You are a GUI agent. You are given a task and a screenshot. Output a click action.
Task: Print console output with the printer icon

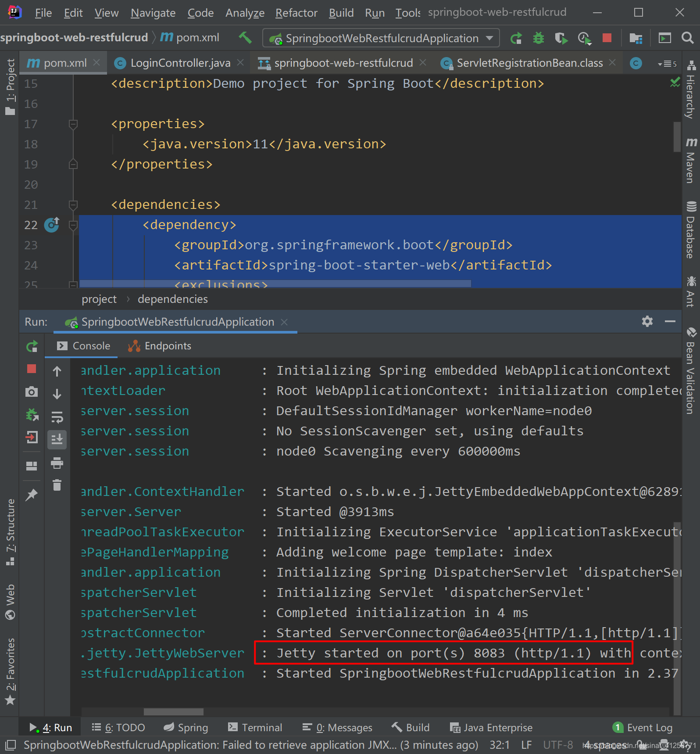click(x=57, y=463)
